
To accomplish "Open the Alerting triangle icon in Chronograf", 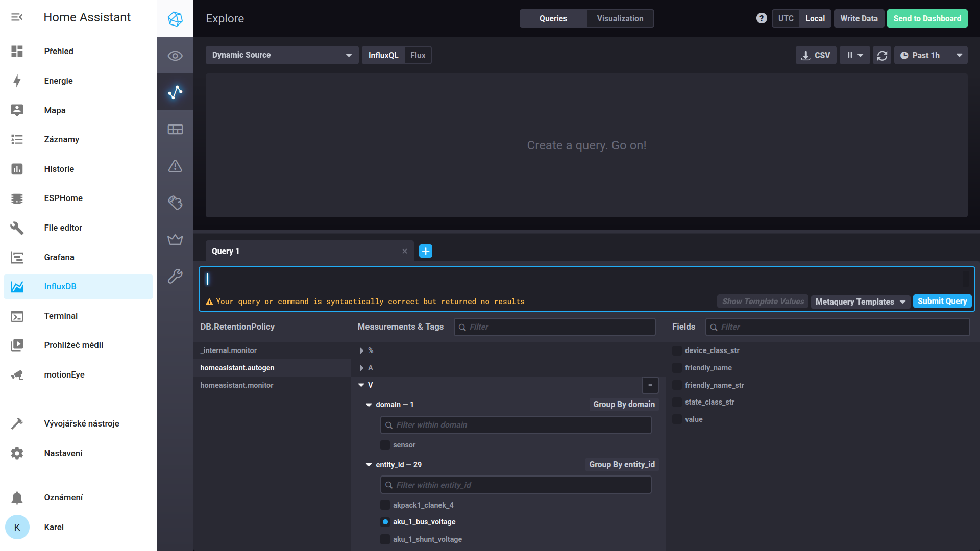I will point(175,166).
